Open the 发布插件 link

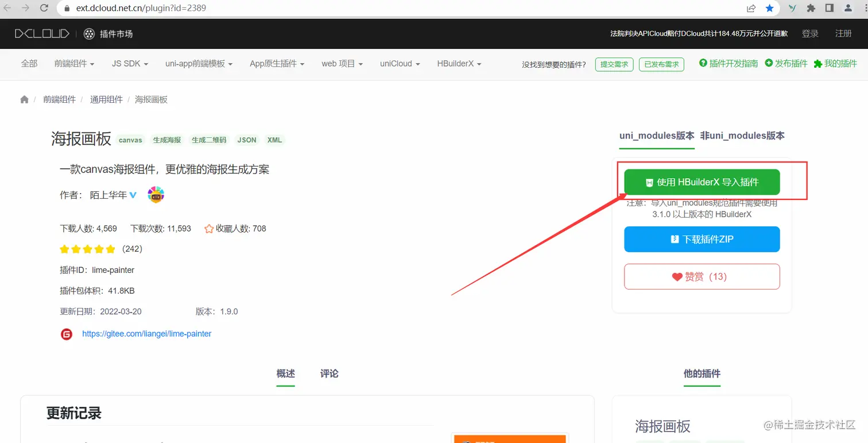click(x=786, y=64)
